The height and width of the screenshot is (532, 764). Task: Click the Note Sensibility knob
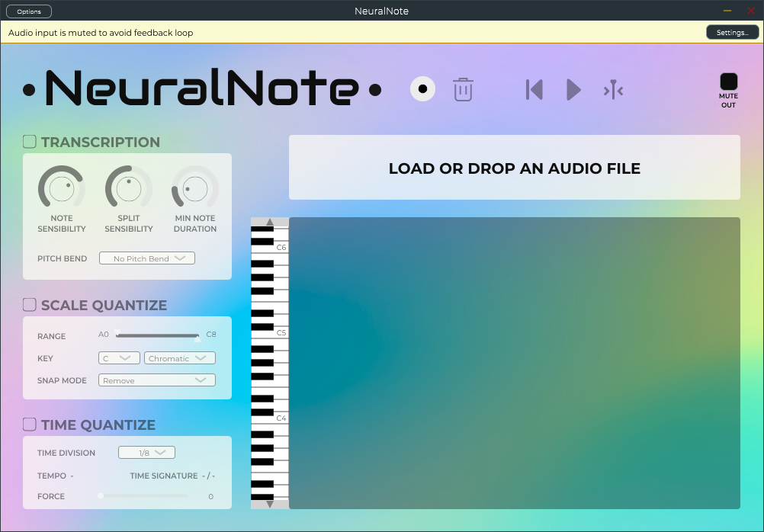click(62, 187)
